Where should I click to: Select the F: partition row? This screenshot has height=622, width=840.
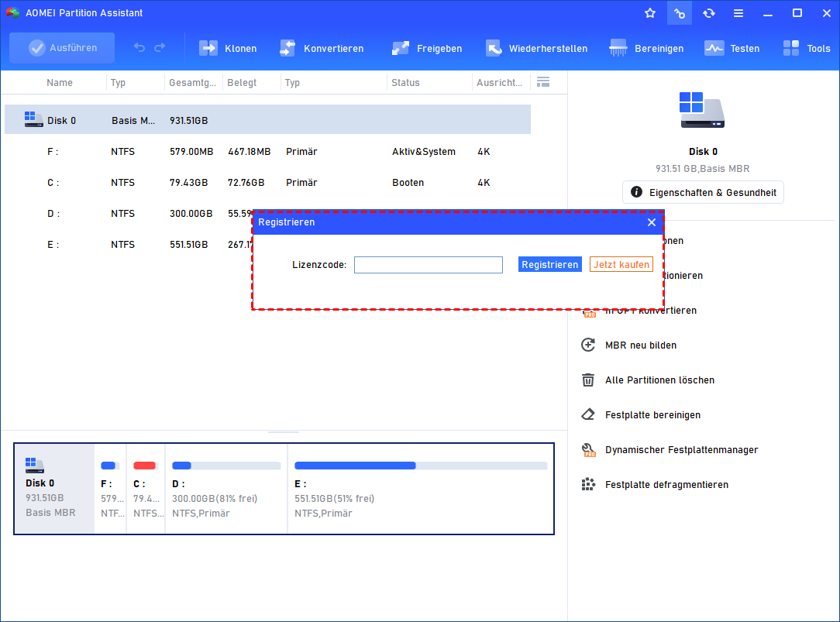click(268, 152)
